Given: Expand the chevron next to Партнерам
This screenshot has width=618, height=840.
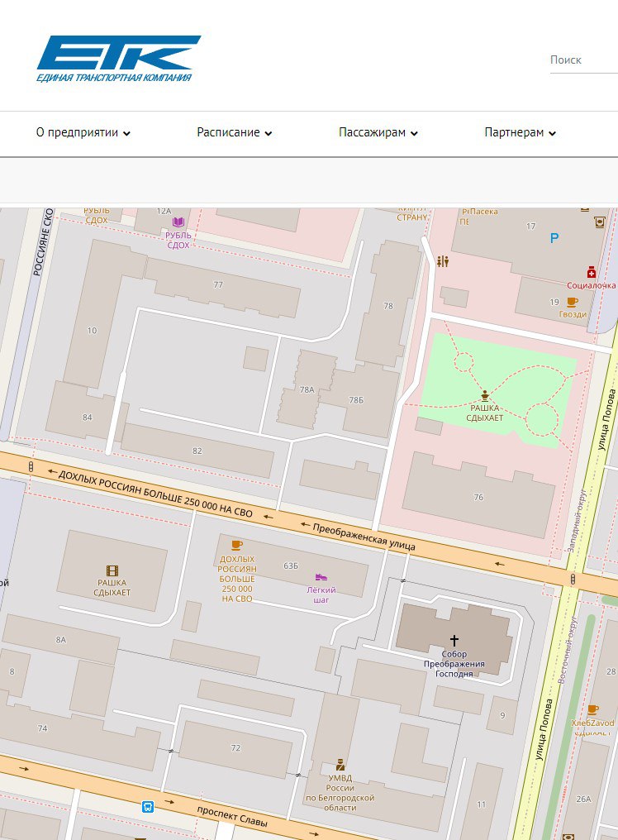Looking at the screenshot, I should click(552, 133).
